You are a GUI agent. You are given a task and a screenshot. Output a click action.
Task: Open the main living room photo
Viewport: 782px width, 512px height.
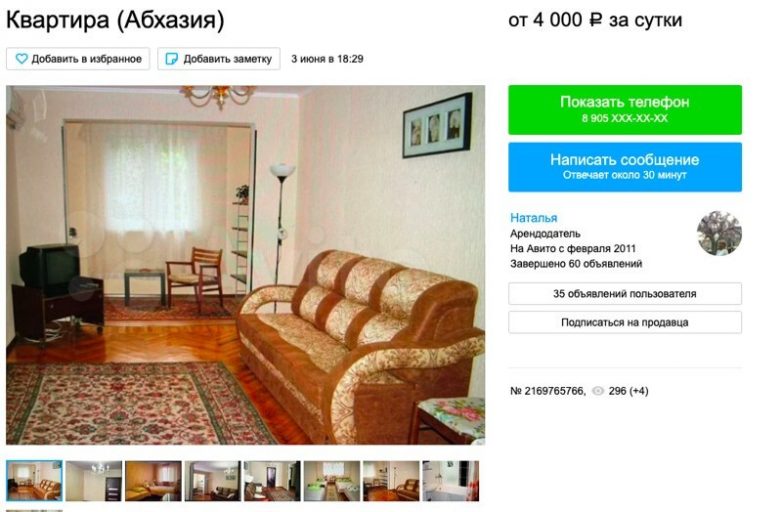pyautogui.click(x=245, y=265)
